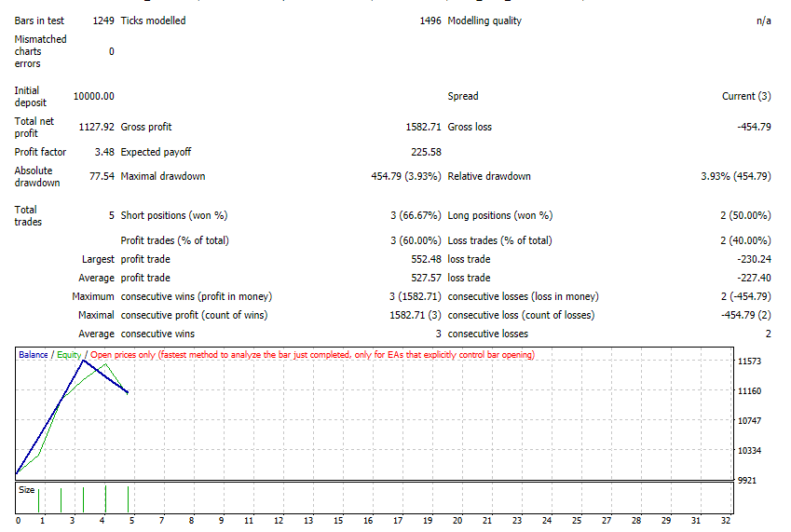Click the Equity legend label in chart
This screenshot has height=532, width=791.
(x=69, y=354)
